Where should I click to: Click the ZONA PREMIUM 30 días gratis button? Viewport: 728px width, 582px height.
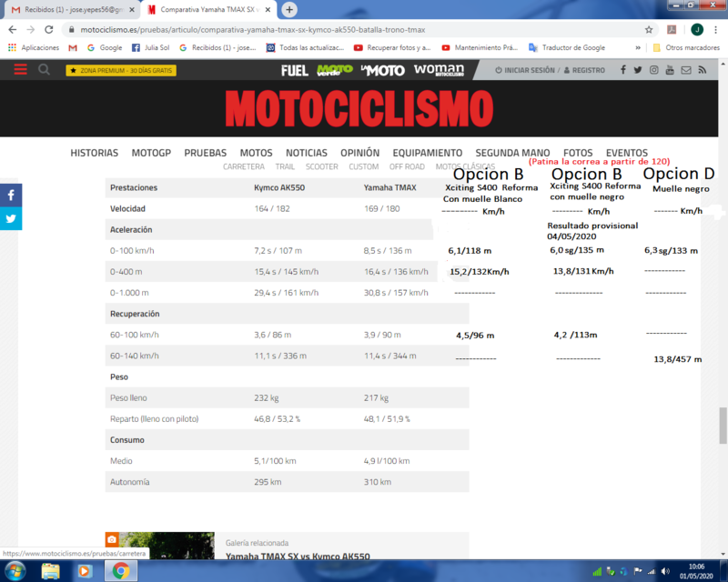[121, 71]
